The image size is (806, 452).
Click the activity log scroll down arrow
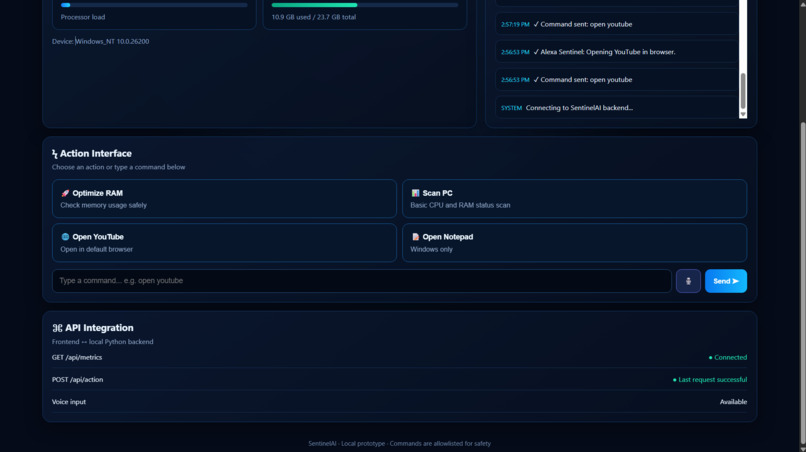click(743, 115)
